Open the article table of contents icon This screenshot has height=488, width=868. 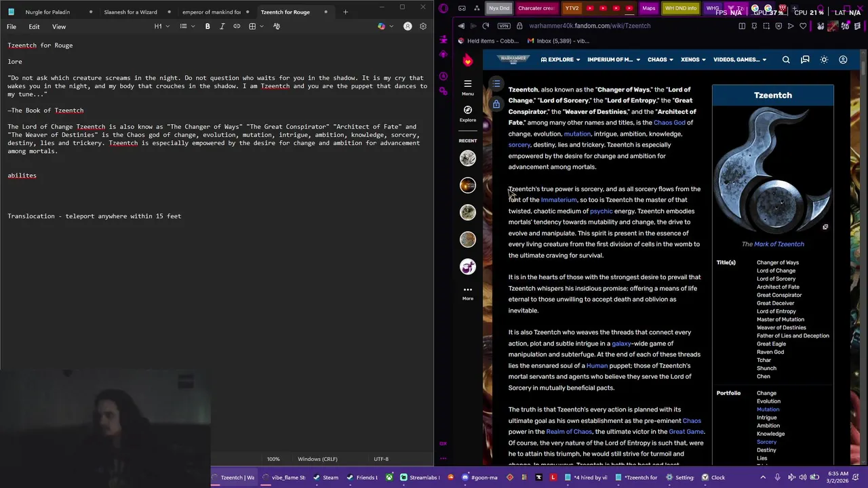click(496, 84)
